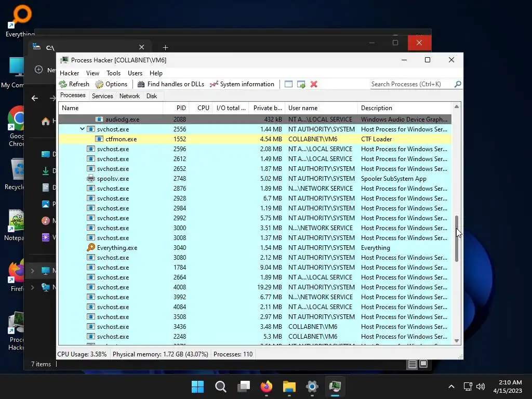Sort by the Name column header
The height and width of the screenshot is (399, 532).
coord(111,108)
